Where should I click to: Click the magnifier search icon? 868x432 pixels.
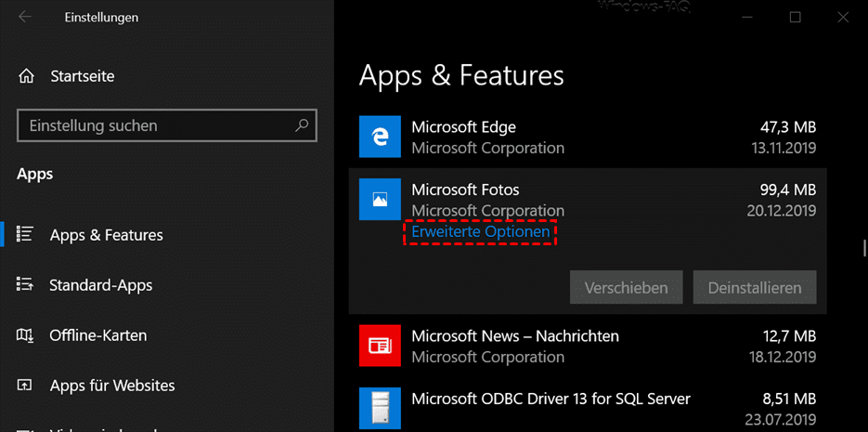coord(302,125)
